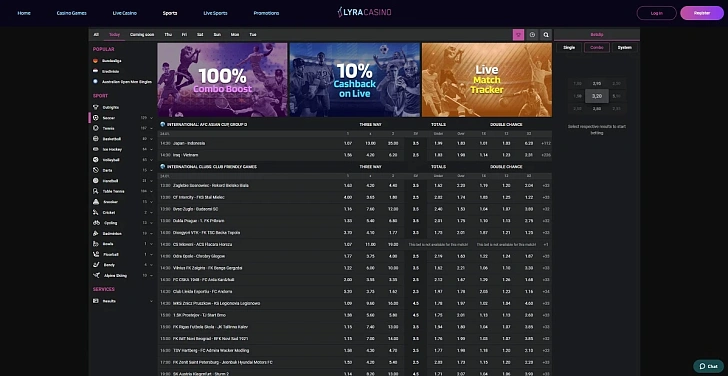
Task: Click the Bundesliga flag icon
Action: coord(95,61)
